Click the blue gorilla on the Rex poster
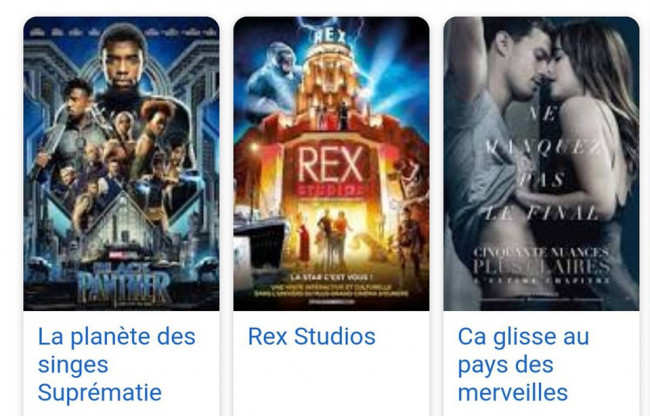The width and height of the screenshot is (650, 416). click(274, 77)
